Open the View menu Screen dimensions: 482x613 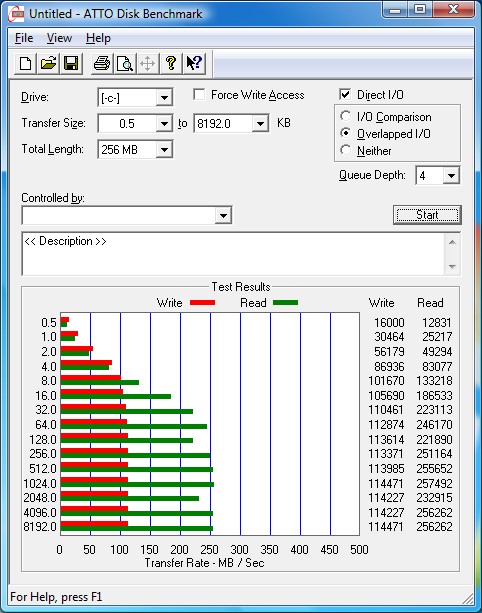(x=59, y=38)
